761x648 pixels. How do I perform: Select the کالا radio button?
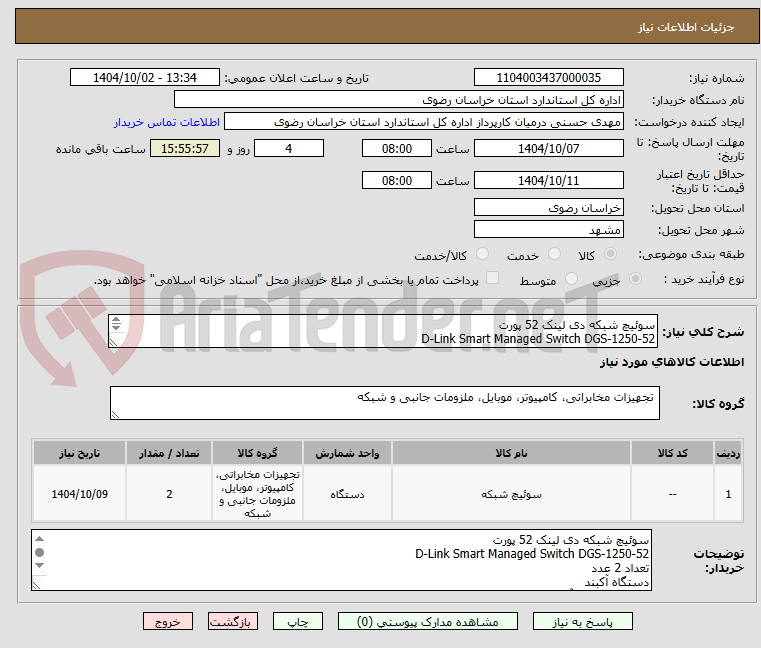pyautogui.click(x=610, y=254)
